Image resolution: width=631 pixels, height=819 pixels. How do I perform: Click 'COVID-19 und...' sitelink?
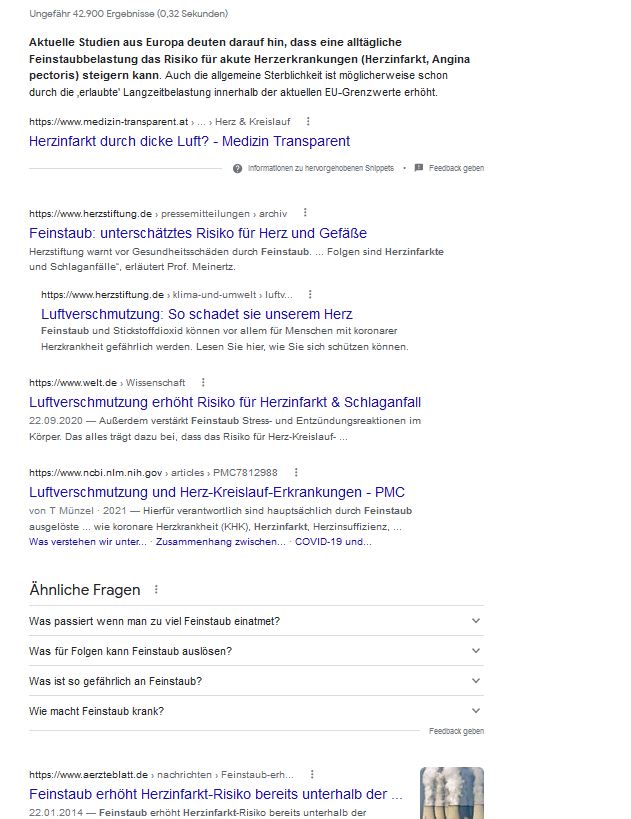click(x=333, y=542)
